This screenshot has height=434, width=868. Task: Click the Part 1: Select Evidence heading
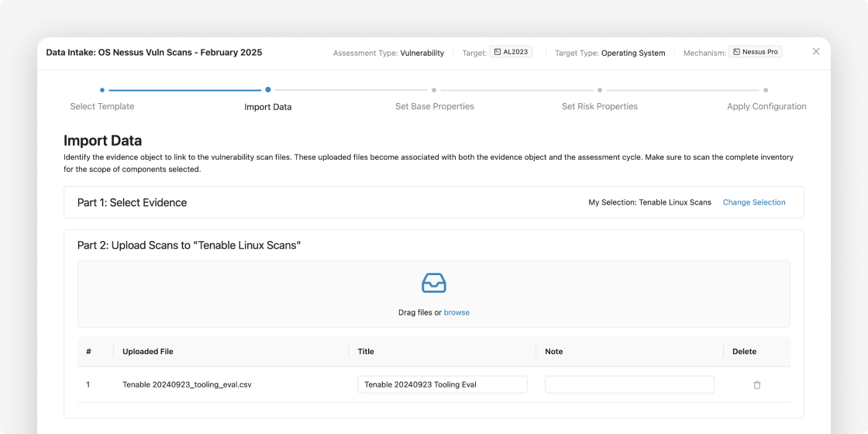pyautogui.click(x=133, y=202)
